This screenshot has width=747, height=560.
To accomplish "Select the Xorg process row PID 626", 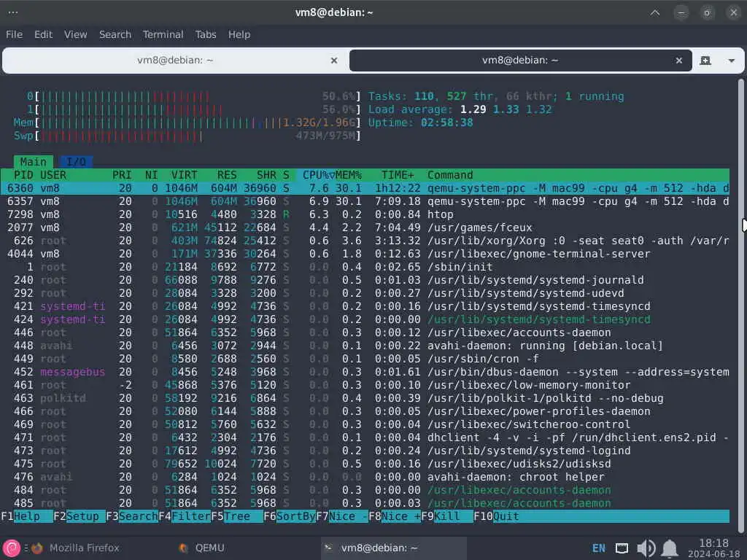I will pos(365,241).
